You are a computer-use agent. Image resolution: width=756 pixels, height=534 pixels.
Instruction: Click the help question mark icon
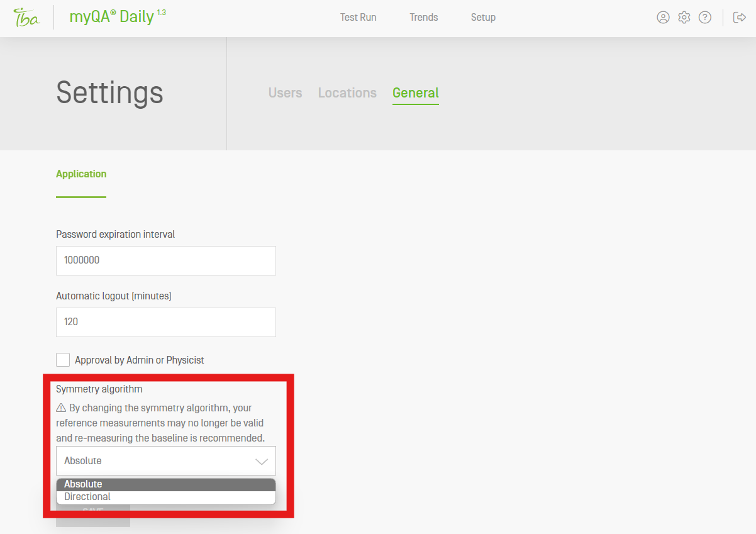pyautogui.click(x=705, y=18)
